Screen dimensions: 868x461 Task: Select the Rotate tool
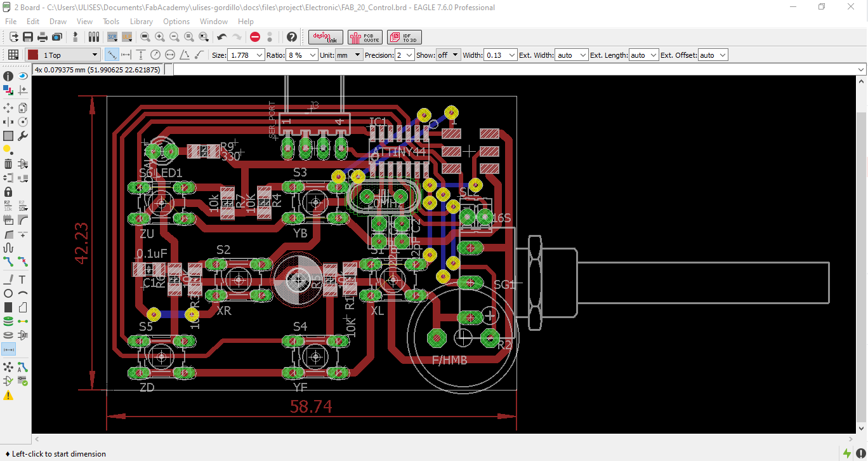coord(23,122)
